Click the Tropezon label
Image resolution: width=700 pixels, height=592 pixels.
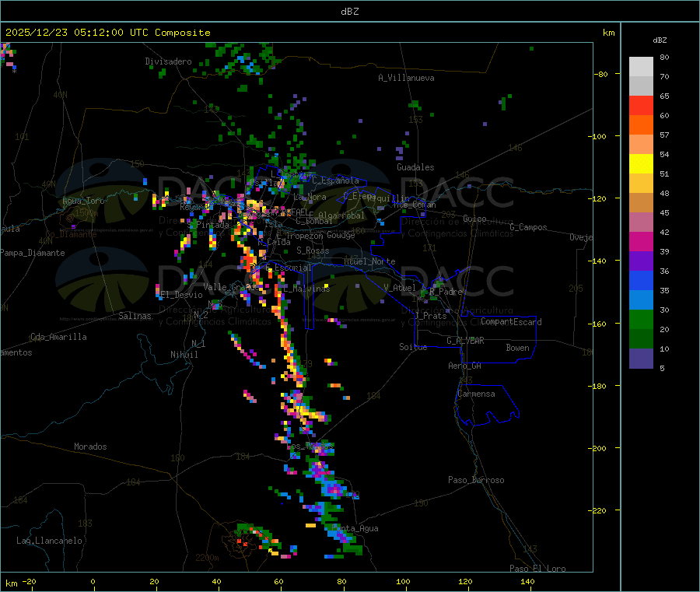point(304,236)
